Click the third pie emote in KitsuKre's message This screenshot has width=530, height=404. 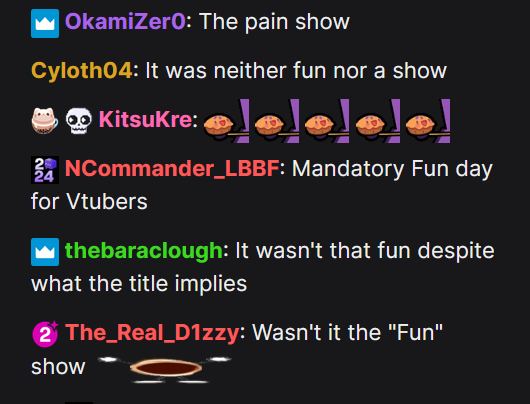(327, 121)
